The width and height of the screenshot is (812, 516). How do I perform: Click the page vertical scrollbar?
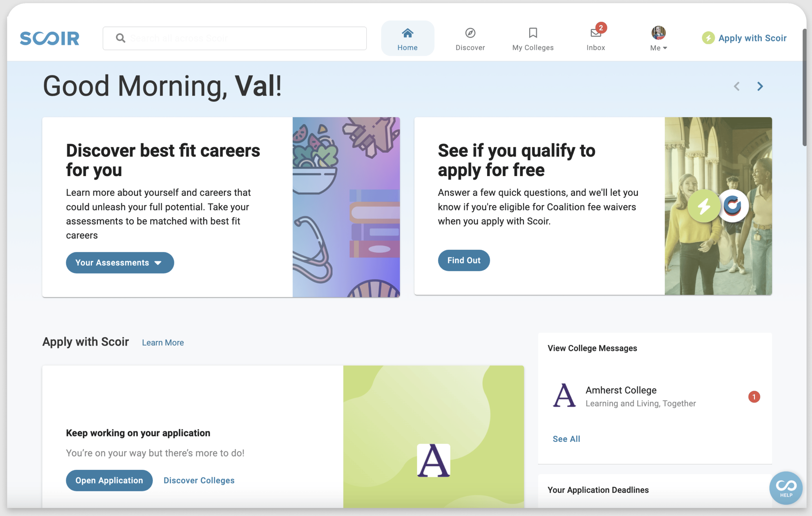(x=804, y=88)
